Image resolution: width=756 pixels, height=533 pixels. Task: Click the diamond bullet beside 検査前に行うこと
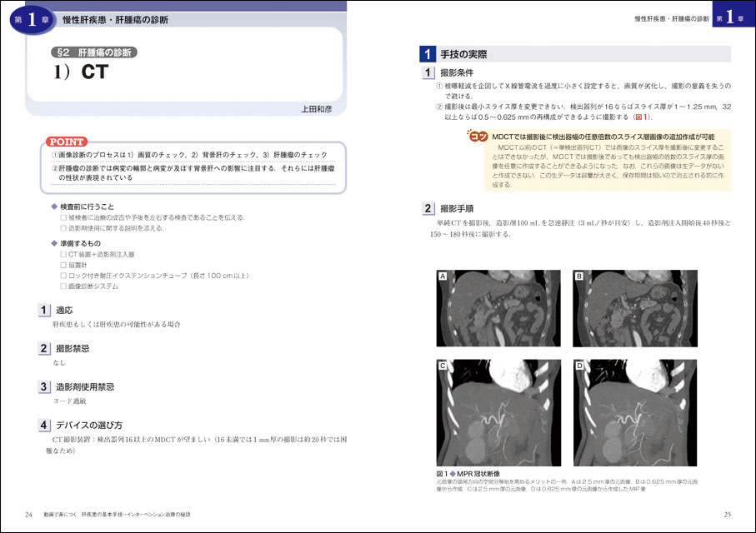click(x=54, y=206)
